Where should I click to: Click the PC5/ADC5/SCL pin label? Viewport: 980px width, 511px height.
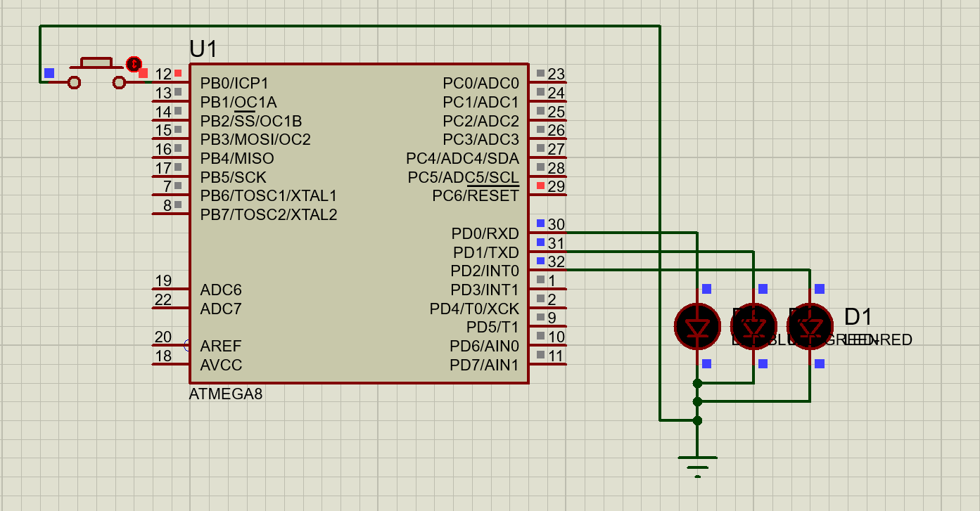[x=464, y=177]
